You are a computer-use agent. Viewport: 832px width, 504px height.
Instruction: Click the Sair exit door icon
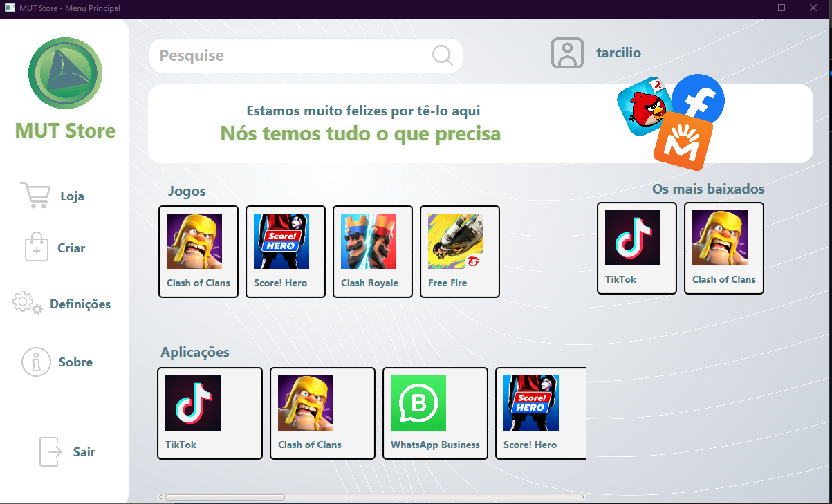pyautogui.click(x=50, y=451)
